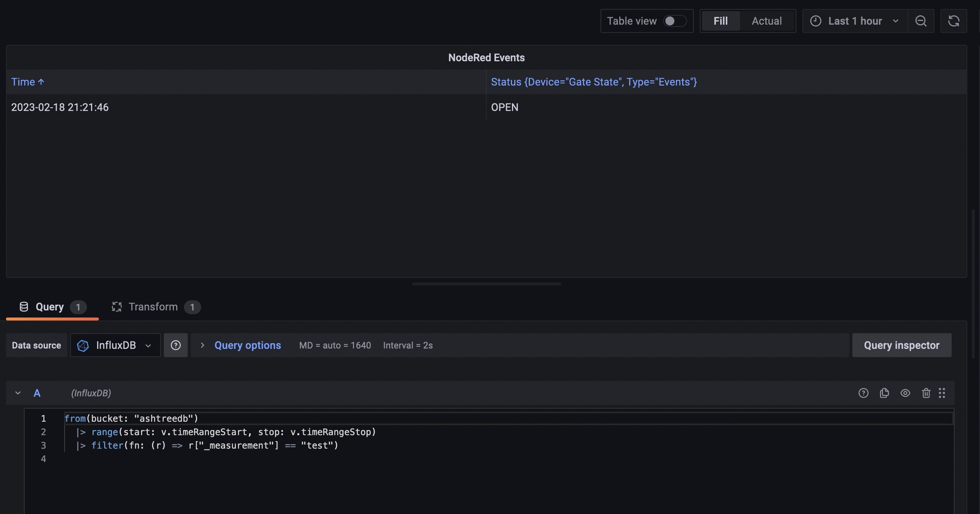Screen dimensions: 980x514
Task: Sort by the Time column header
Action: 23,82
